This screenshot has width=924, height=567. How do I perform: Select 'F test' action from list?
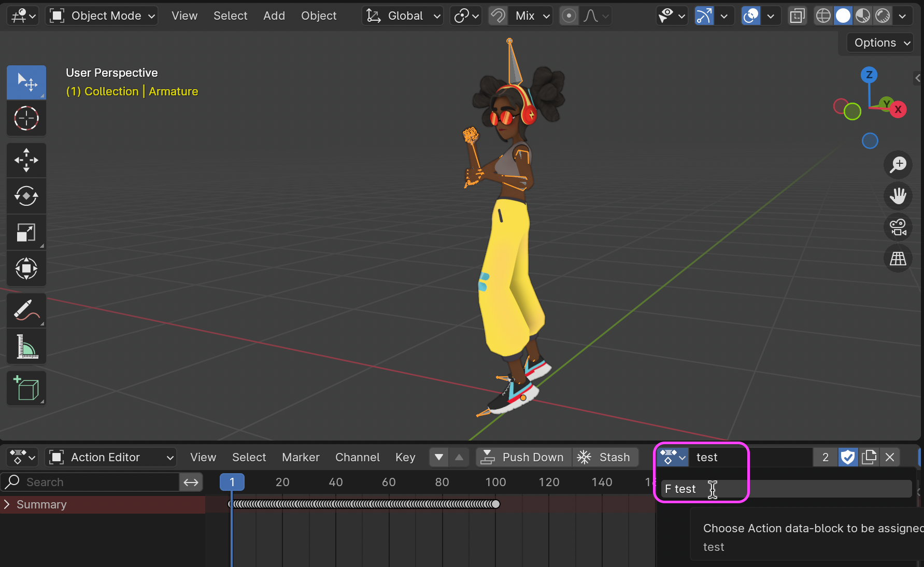click(x=786, y=489)
